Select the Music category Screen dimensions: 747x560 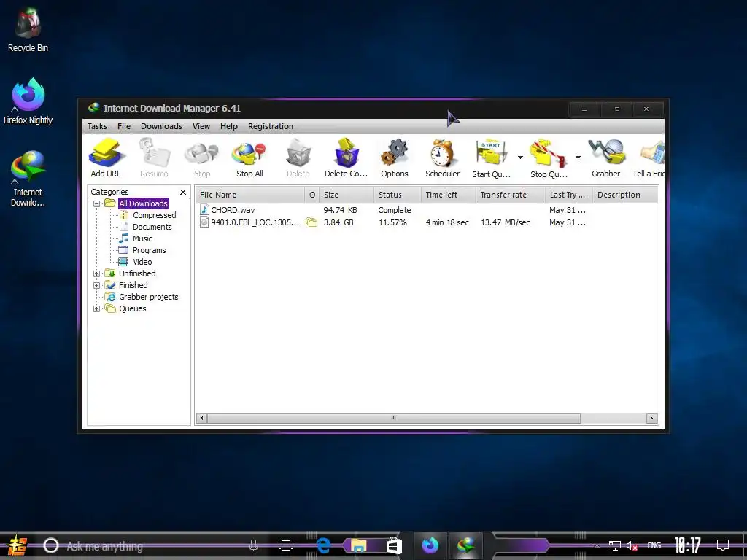(142, 238)
